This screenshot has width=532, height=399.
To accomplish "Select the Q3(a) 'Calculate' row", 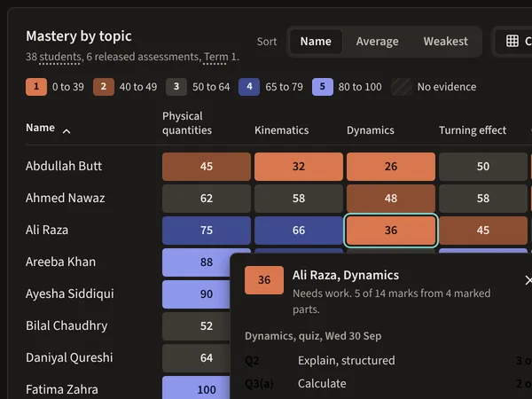I will [x=388, y=384].
